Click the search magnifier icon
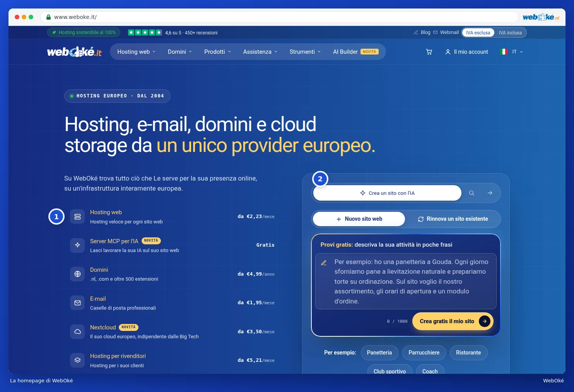Screen dimensions: 574x392 point(472,193)
